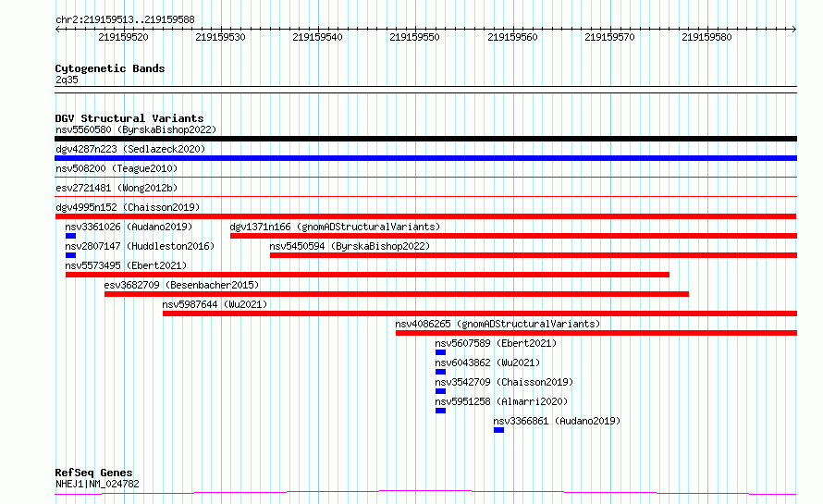This screenshot has height=504, width=823.
Task: Open dgv1371n166 (gnomADStructuralVariants) label
Action: tap(335, 227)
